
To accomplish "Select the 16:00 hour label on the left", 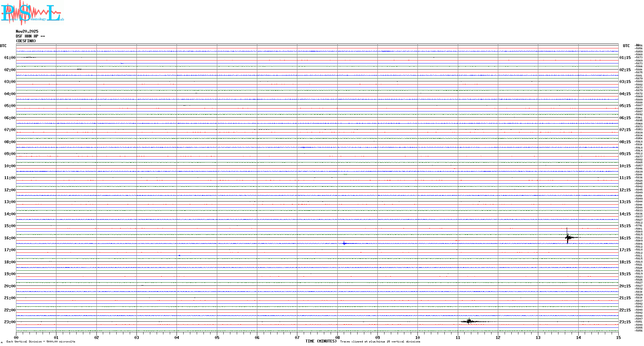I will [10, 238].
